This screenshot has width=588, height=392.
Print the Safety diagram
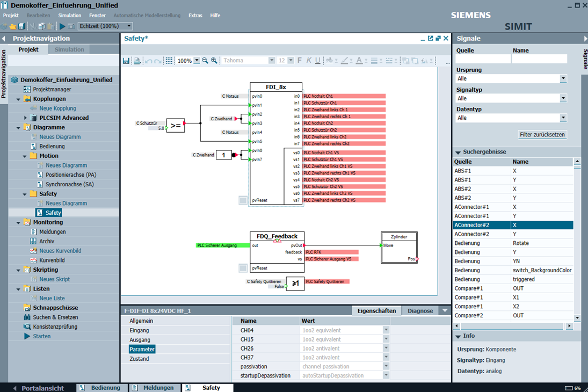tap(137, 61)
